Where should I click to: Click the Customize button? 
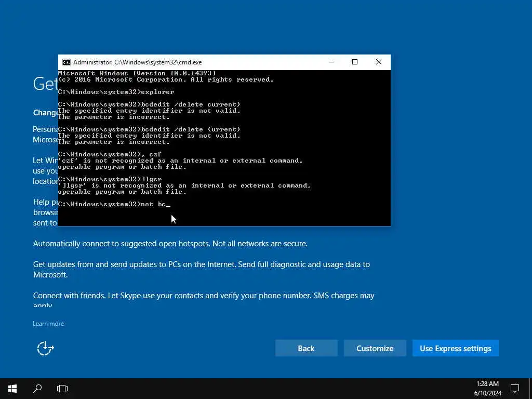coord(375,349)
